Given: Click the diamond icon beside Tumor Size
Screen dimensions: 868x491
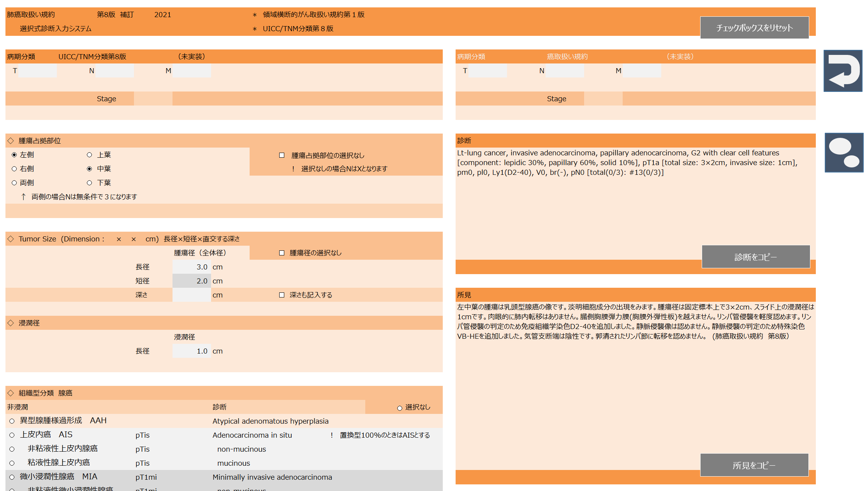Looking at the screenshot, I should pos(11,239).
